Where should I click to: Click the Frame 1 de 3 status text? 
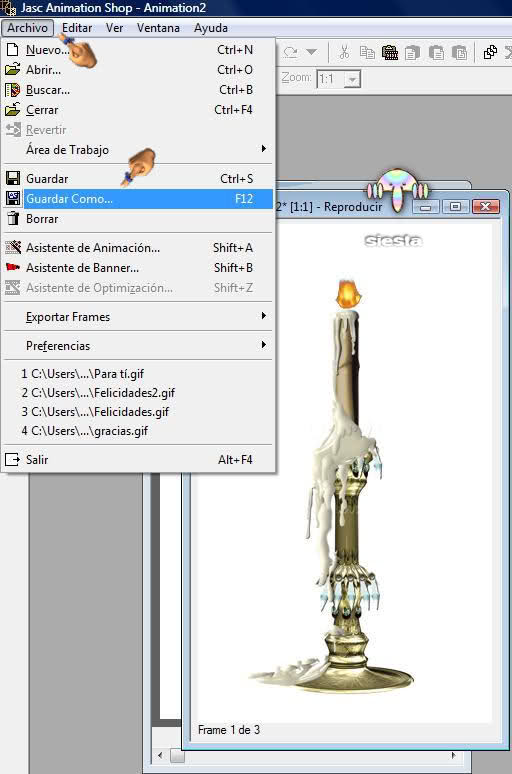pyautogui.click(x=229, y=730)
